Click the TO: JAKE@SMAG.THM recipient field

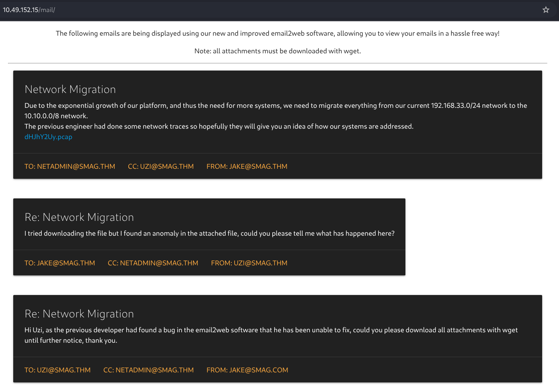[x=60, y=263]
